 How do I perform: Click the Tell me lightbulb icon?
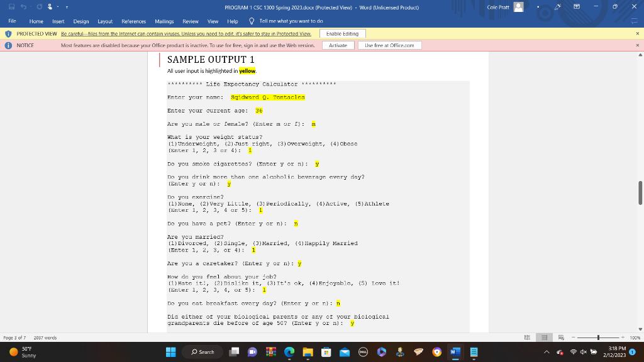click(252, 21)
